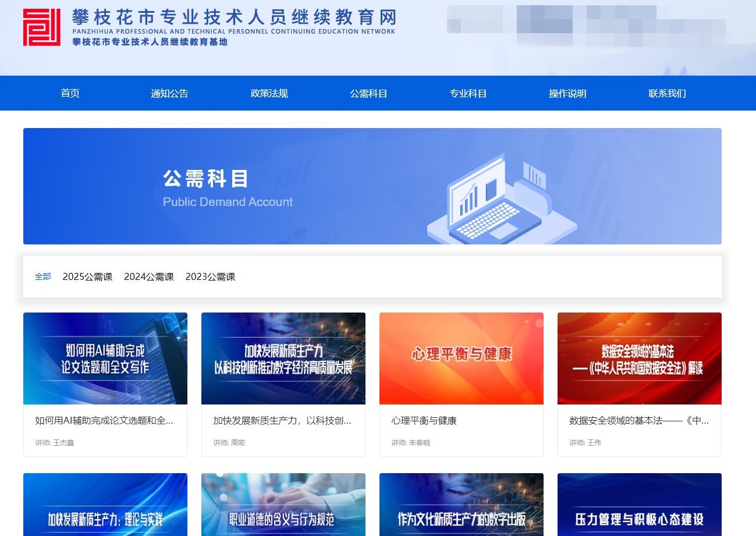Screen dimensions: 756x536
Task: Open the 数据安全领域的基本法 course thumbnail
Action: click(x=639, y=358)
